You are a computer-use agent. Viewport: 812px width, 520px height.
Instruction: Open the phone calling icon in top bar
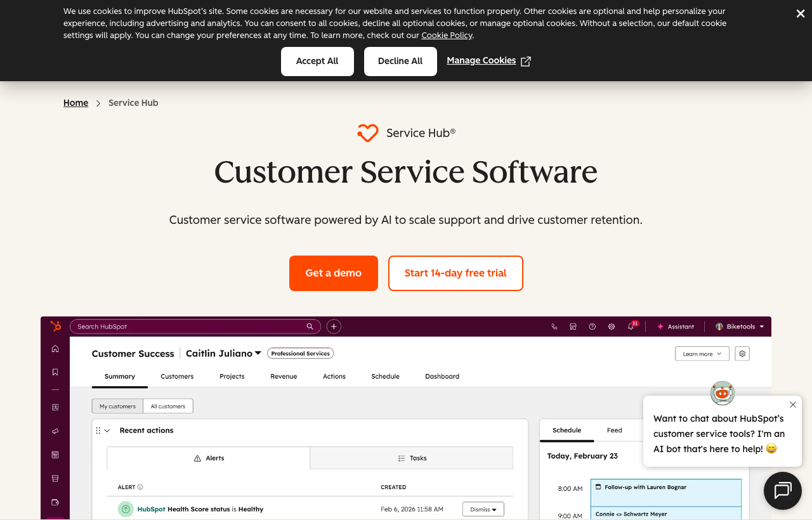[554, 327]
